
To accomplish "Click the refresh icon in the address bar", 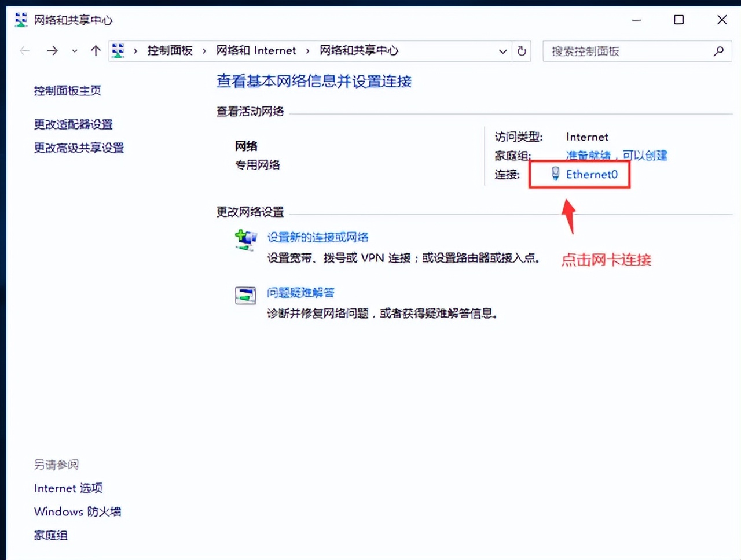I will [x=521, y=51].
